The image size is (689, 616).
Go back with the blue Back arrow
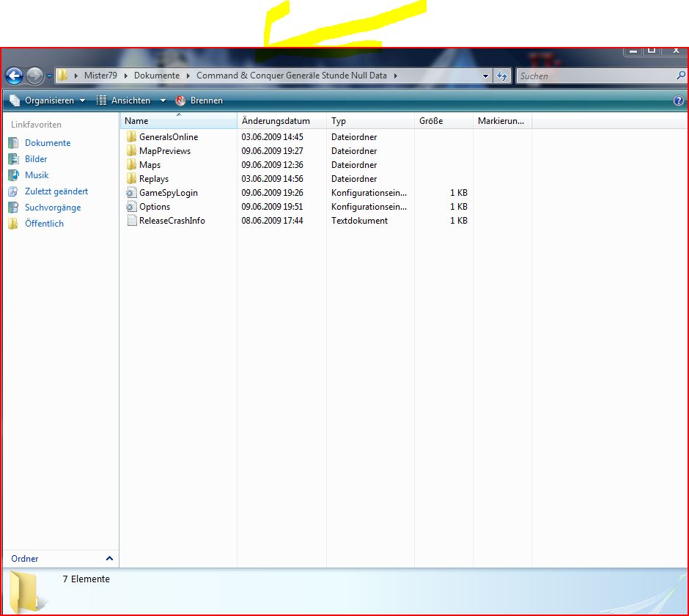click(x=14, y=76)
